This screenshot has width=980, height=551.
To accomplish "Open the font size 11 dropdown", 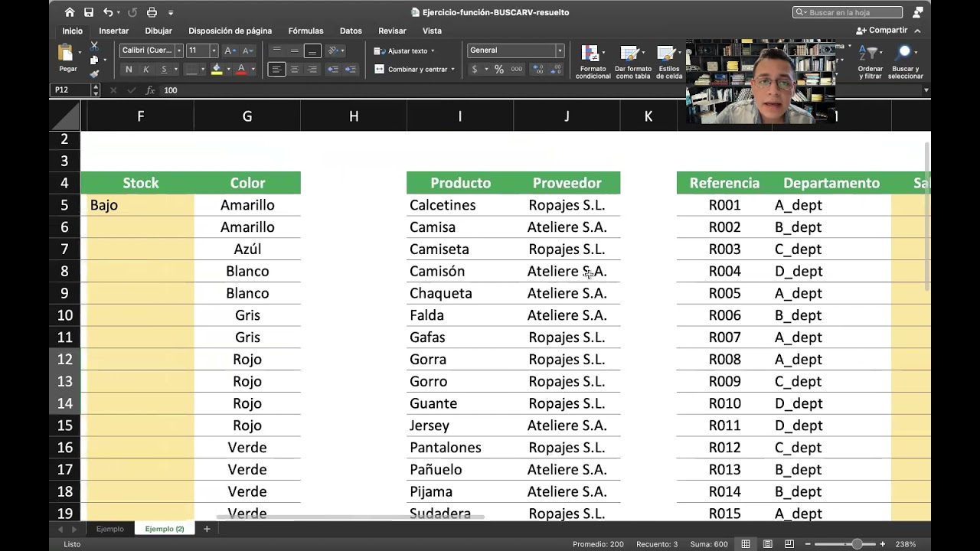I will pyautogui.click(x=214, y=51).
